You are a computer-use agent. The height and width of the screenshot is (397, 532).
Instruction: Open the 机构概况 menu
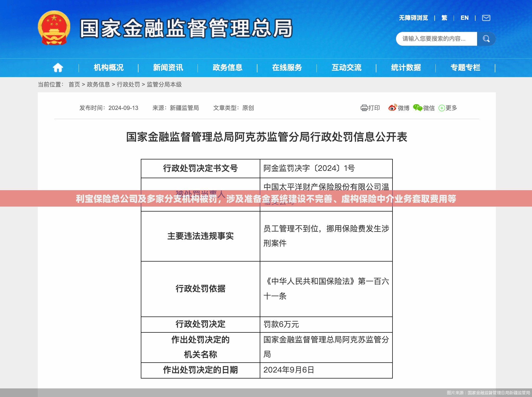pos(109,67)
